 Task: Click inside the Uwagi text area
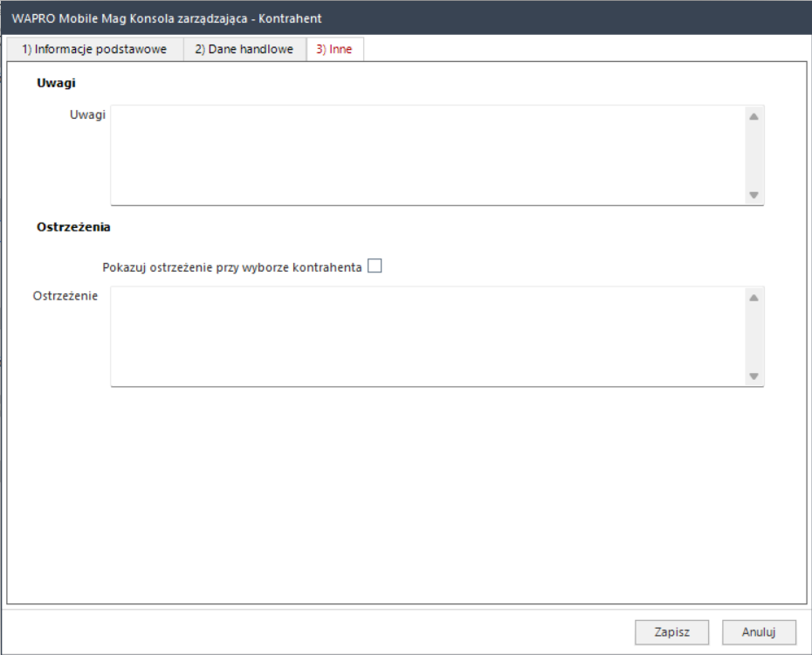coord(426,155)
